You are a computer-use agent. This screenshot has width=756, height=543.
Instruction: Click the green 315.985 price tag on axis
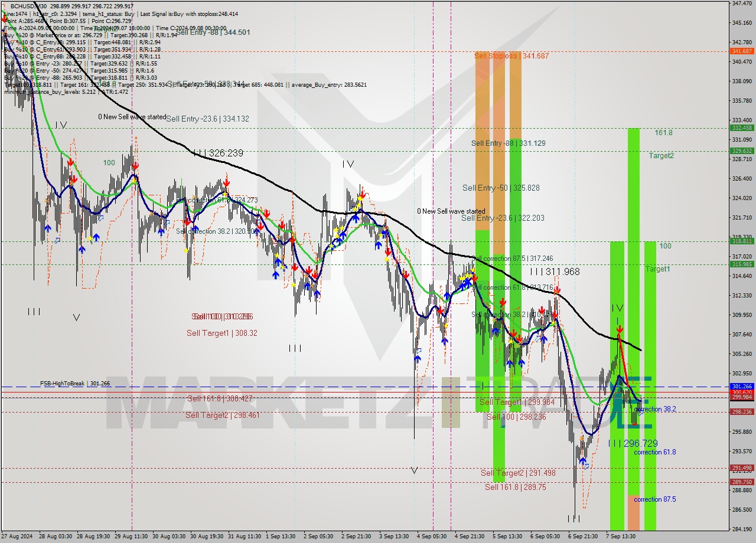(x=742, y=264)
